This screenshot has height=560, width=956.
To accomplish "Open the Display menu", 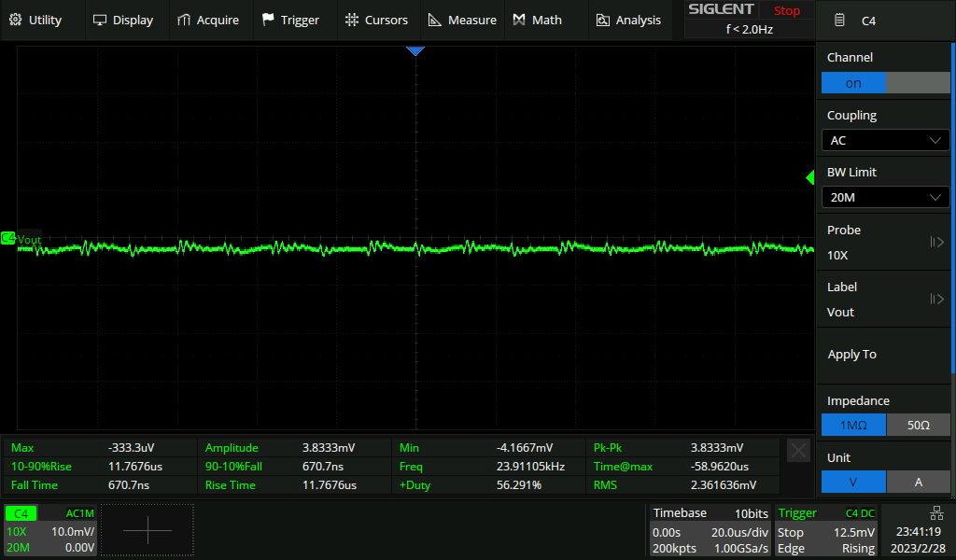I will click(123, 21).
